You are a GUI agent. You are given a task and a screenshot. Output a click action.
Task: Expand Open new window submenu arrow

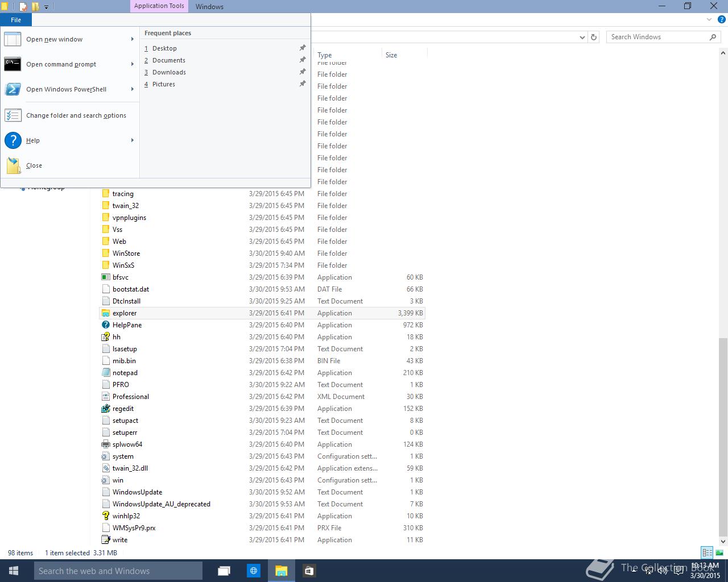(132, 39)
